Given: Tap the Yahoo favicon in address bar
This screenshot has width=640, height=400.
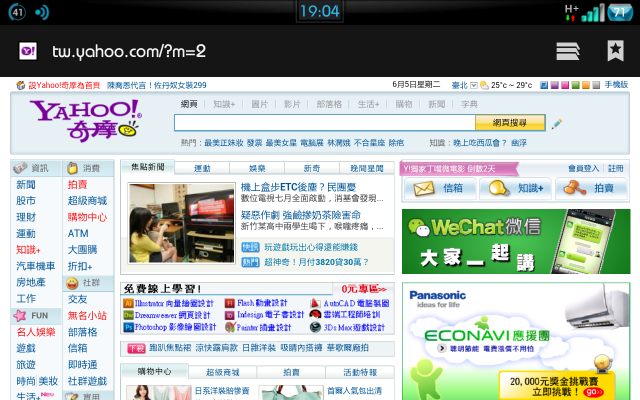Looking at the screenshot, I should click(x=28, y=51).
